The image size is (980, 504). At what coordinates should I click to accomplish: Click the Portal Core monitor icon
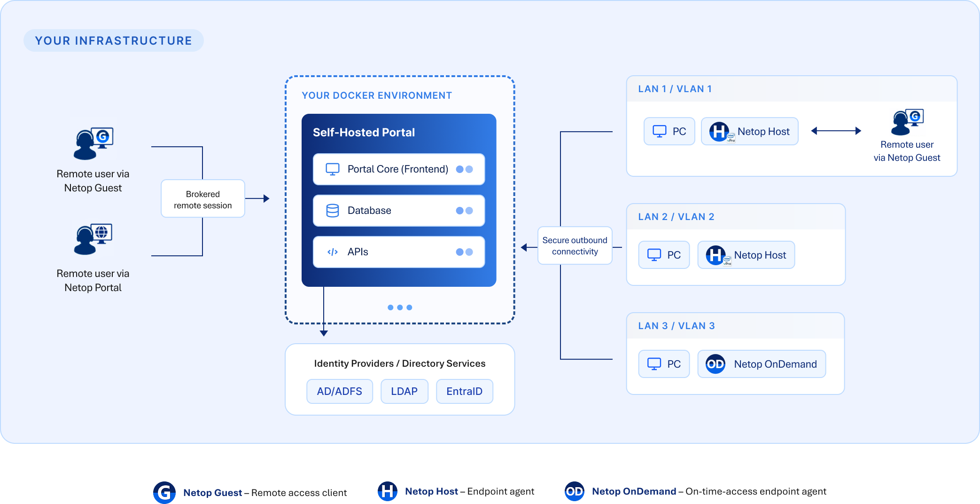pos(333,169)
